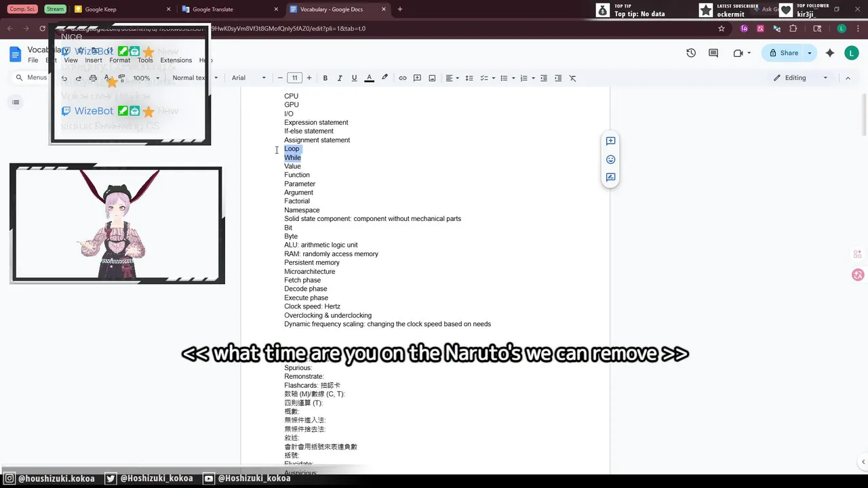Open the 100% zoom dropdown
The width and height of the screenshot is (868, 488).
[x=146, y=78]
